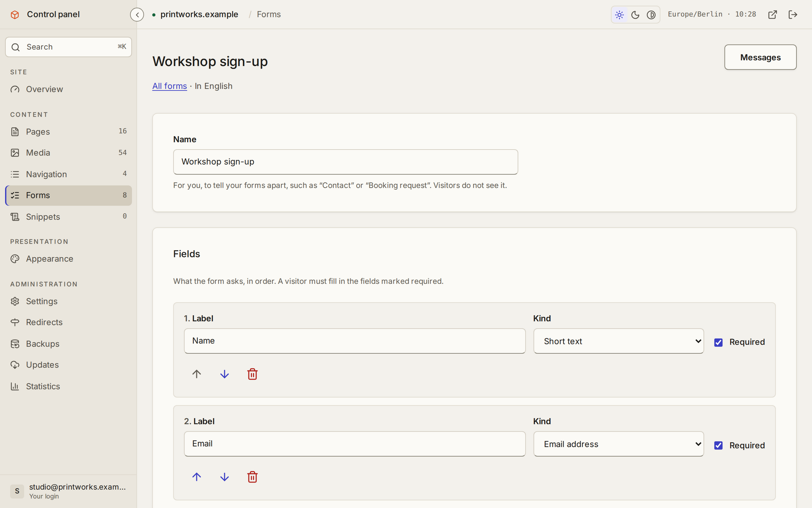This screenshot has height=508, width=812.
Task: Click the Control panel cube logo
Action: [15, 15]
